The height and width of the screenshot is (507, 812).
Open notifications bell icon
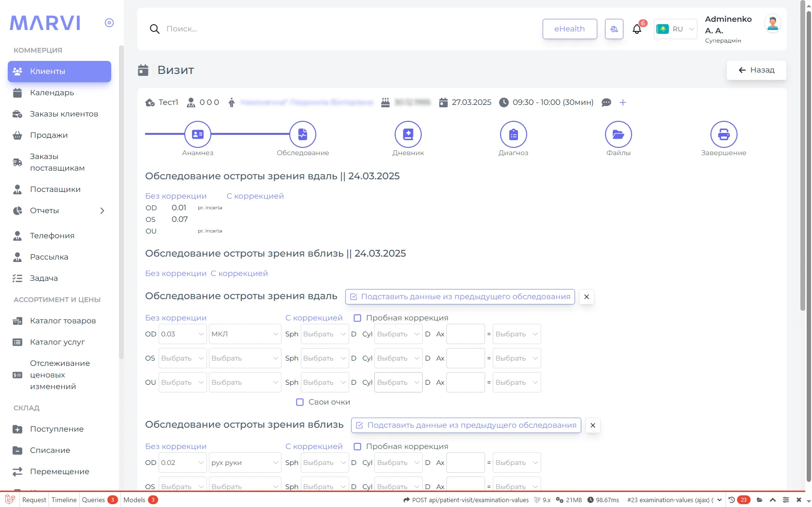[637, 29]
